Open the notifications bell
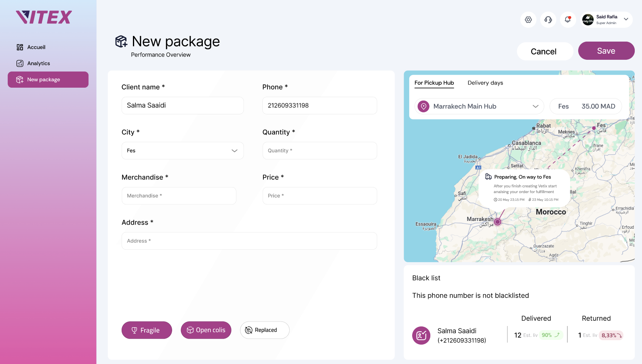The width and height of the screenshot is (642, 364). pos(568,19)
